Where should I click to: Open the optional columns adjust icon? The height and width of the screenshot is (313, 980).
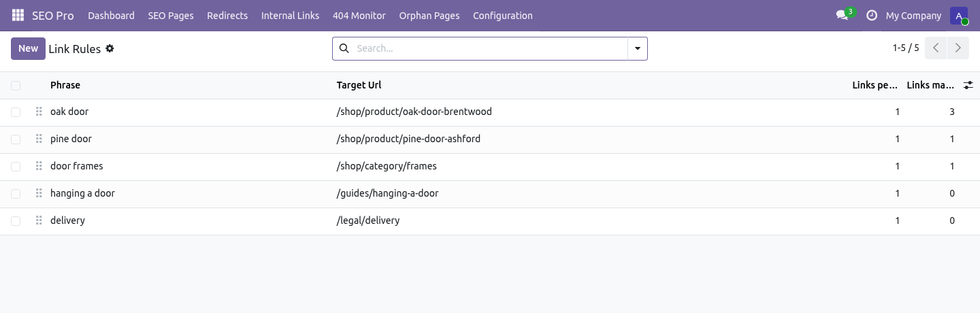click(968, 85)
